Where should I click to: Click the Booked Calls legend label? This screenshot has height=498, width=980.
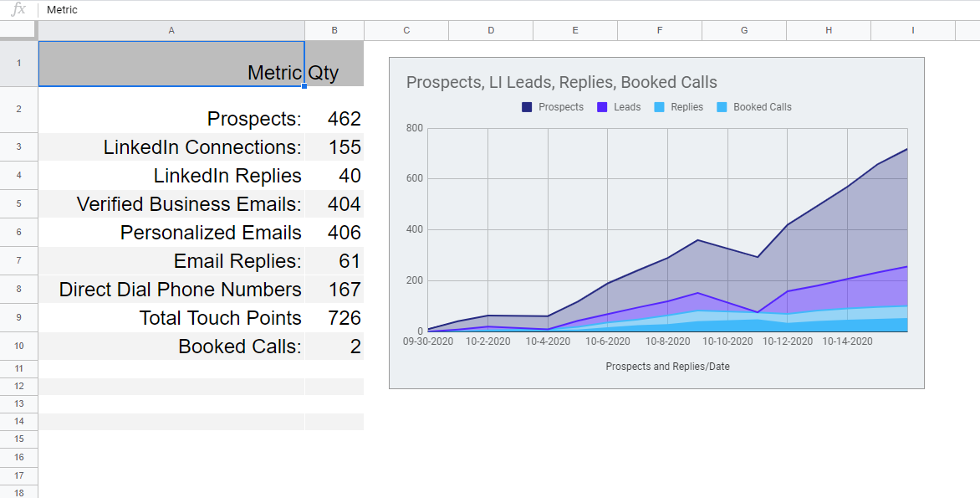[x=762, y=107]
